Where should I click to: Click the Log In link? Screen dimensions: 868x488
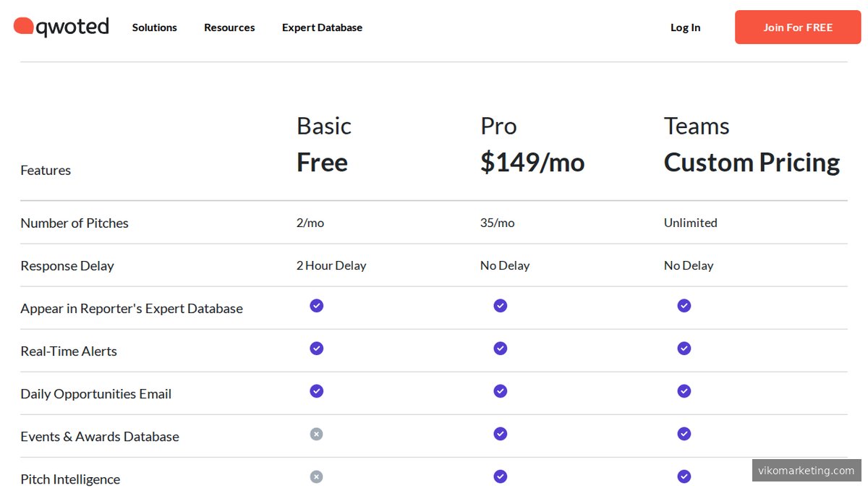[x=685, y=27]
